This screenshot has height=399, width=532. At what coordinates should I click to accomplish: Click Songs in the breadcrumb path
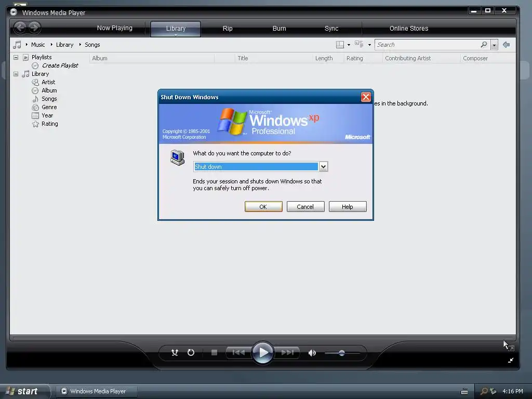[92, 45]
